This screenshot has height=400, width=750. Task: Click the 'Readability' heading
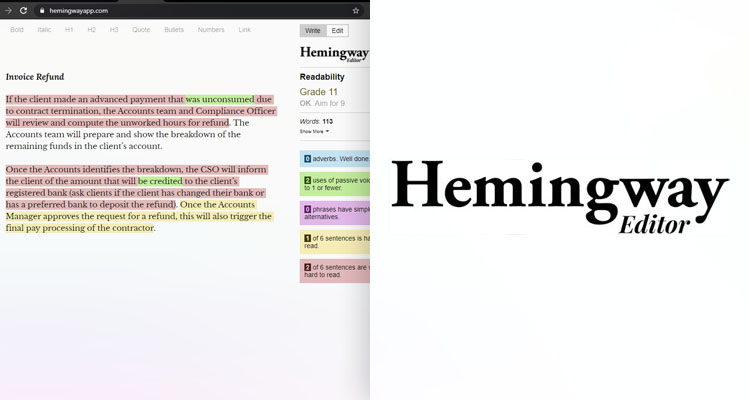tap(322, 77)
